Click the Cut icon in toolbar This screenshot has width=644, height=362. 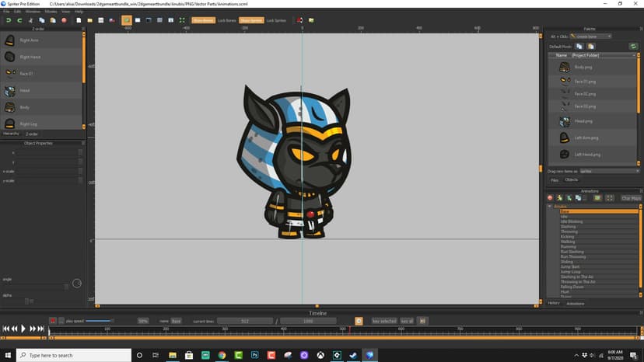(x=30, y=20)
